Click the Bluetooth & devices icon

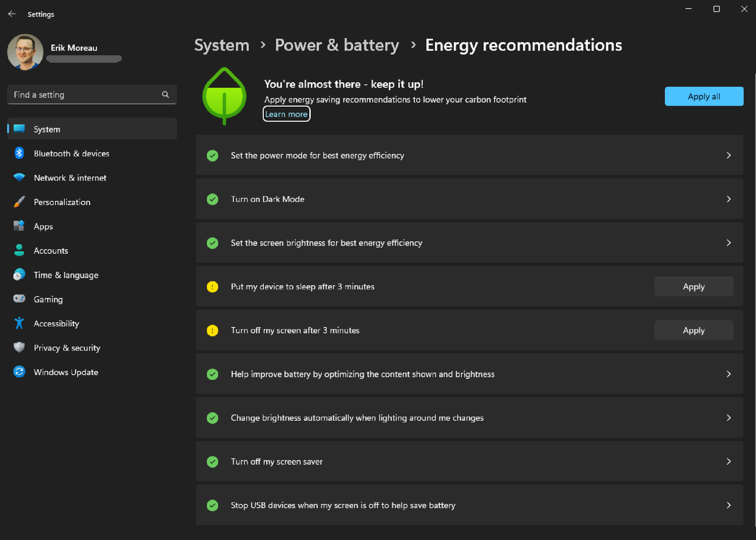(x=19, y=153)
